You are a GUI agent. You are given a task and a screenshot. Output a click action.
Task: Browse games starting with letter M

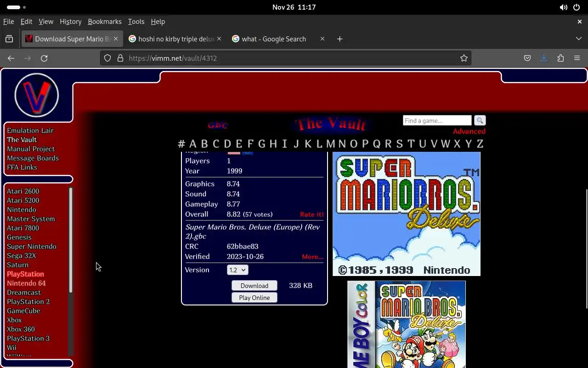tap(331, 144)
